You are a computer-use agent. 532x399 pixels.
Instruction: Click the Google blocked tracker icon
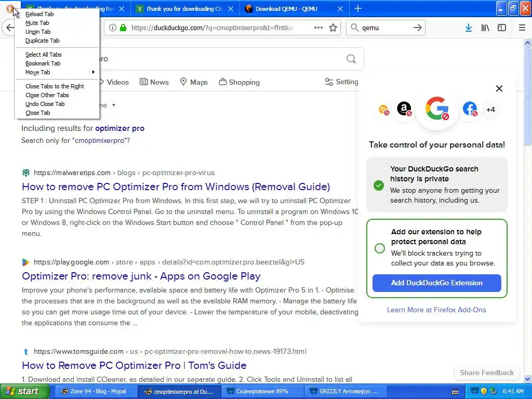click(x=437, y=109)
